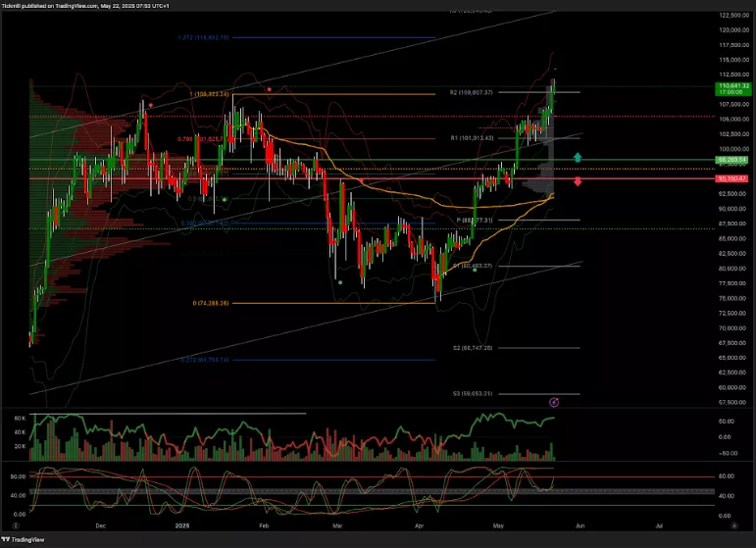This screenshot has width=756, height=548.
Task: Select the red 95,150.47 price label
Action: point(732,179)
